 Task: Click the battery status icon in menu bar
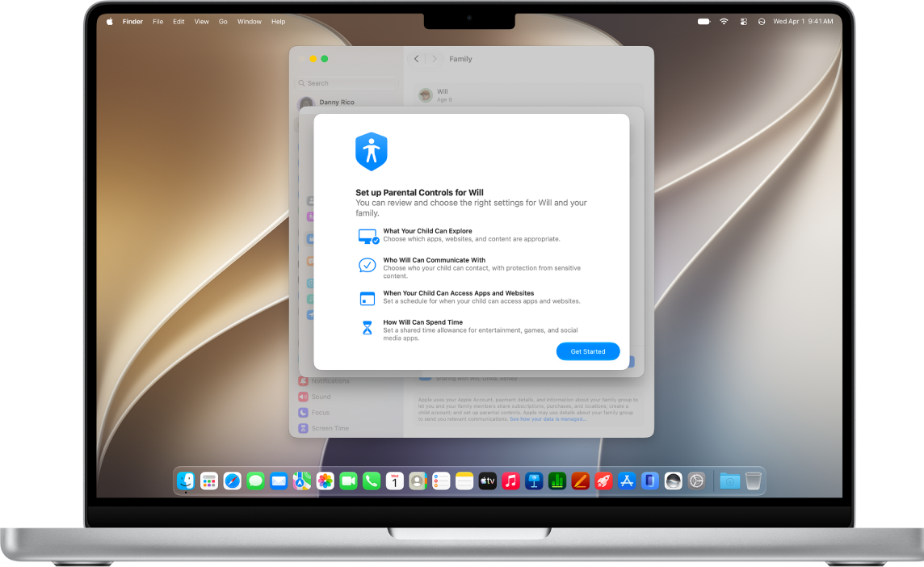[703, 22]
